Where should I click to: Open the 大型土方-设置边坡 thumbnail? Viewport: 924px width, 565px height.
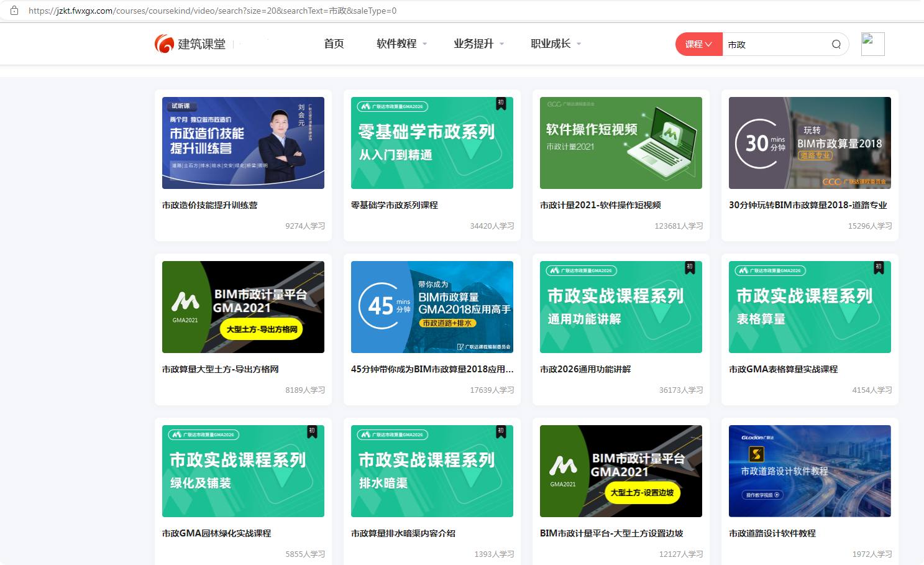(621, 471)
